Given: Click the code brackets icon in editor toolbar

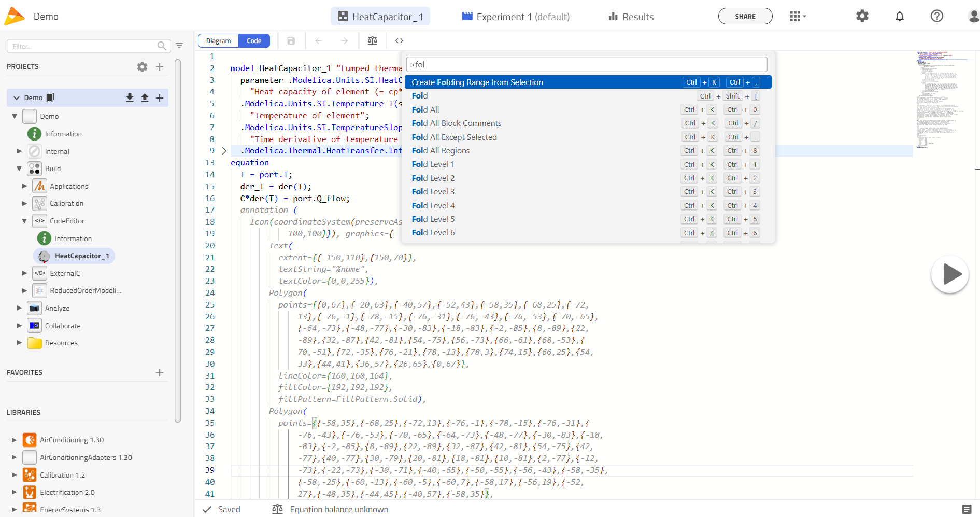Looking at the screenshot, I should point(399,41).
